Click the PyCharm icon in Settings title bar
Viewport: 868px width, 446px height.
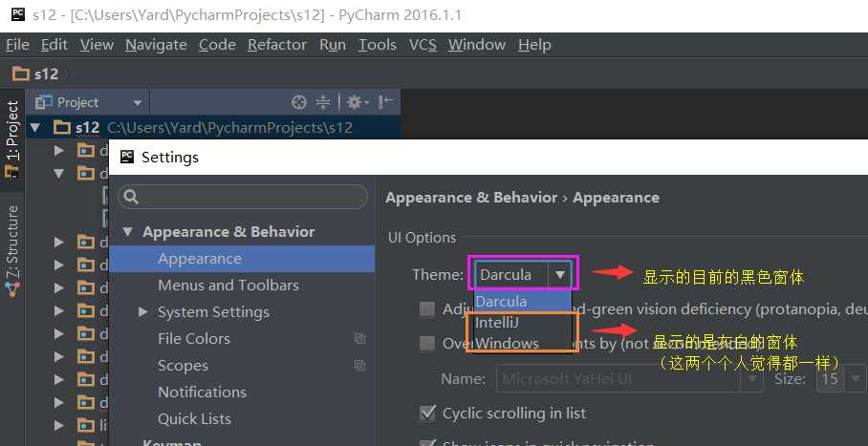pos(127,158)
